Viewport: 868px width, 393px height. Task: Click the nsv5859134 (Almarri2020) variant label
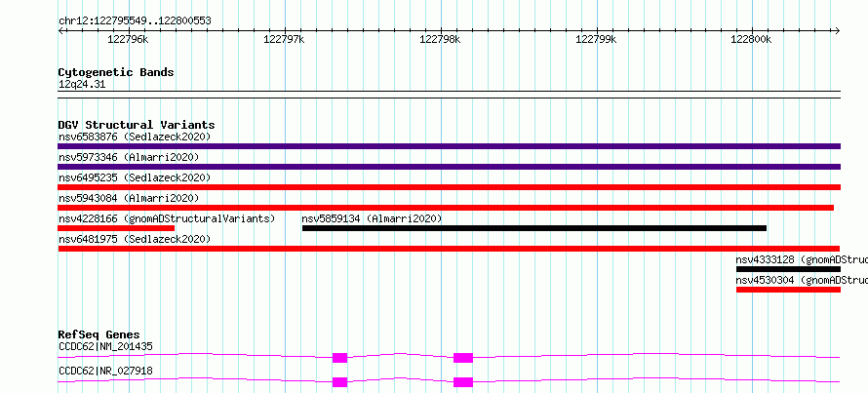coord(372,218)
